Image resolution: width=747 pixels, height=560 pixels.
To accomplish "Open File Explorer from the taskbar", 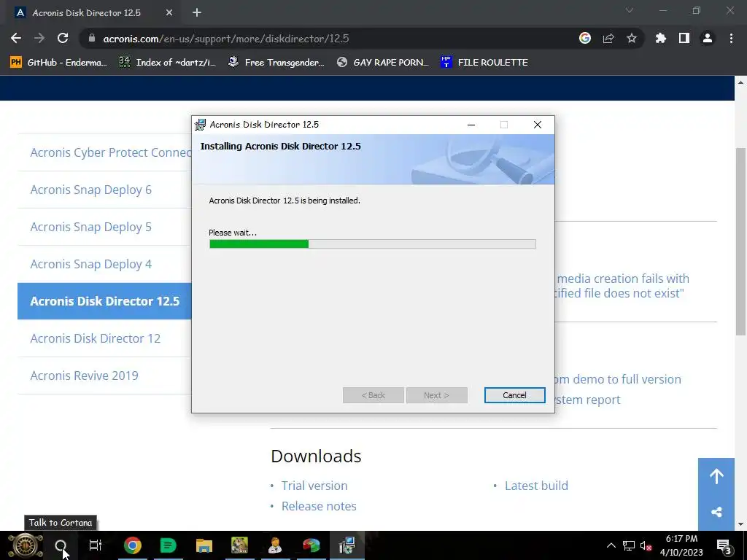I will click(204, 545).
